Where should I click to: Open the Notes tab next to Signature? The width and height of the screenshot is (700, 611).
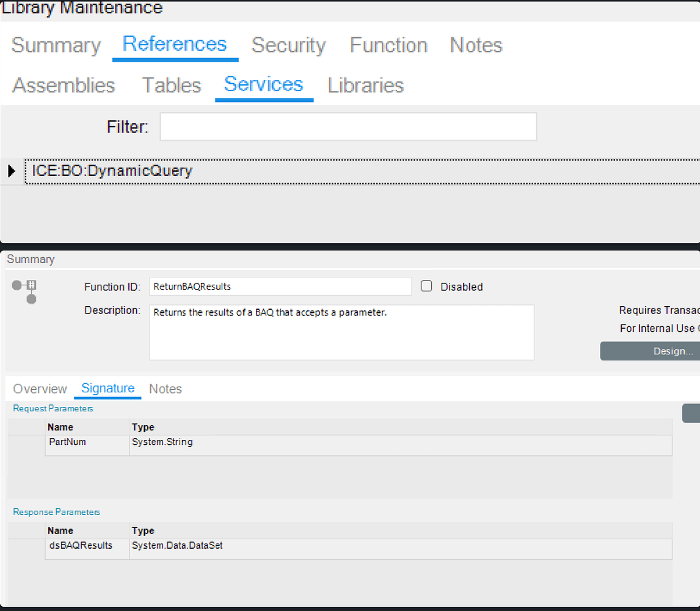pos(165,389)
